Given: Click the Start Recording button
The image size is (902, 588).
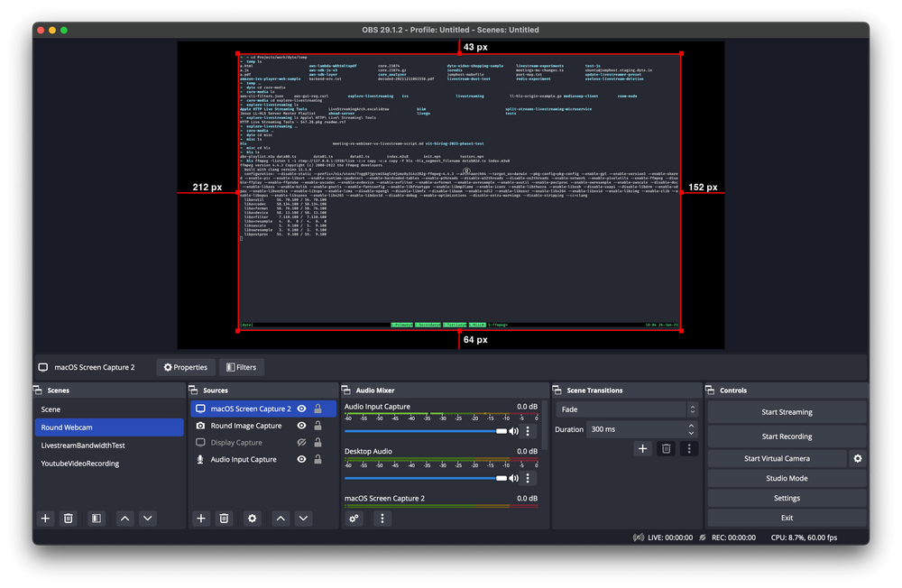Looking at the screenshot, I should click(x=786, y=436).
